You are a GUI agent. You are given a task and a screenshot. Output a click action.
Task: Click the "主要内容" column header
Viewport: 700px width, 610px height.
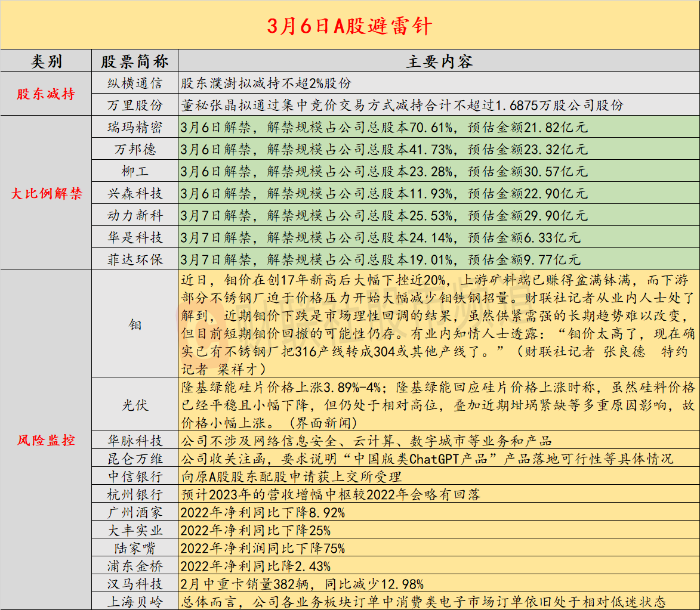pos(439,61)
